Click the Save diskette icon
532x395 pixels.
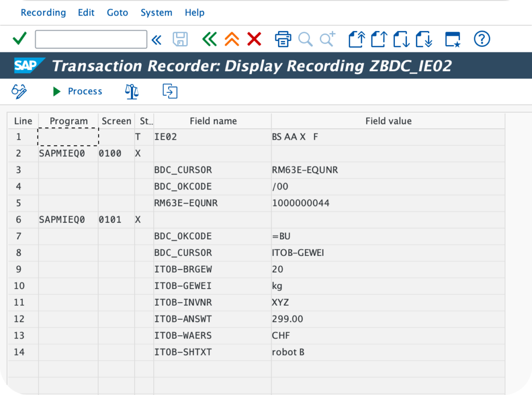click(x=180, y=39)
